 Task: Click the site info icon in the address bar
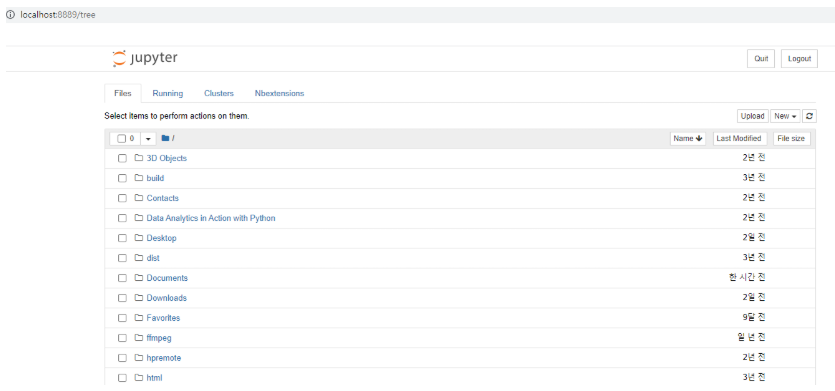(x=10, y=15)
